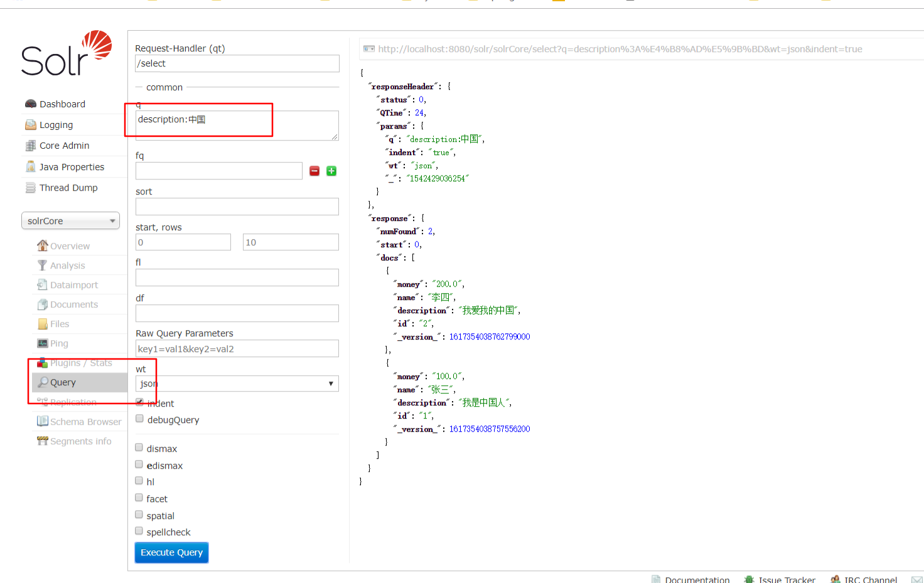Open the Segments info menu item
The image size is (924, 583).
(x=81, y=441)
